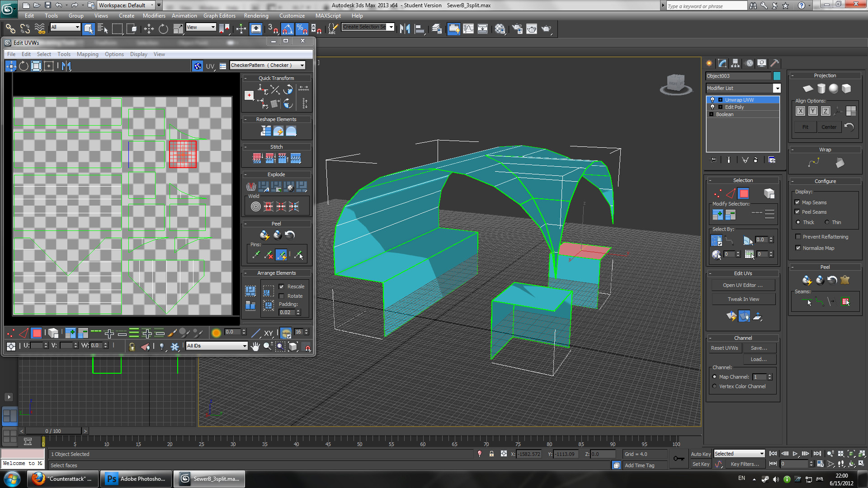Collapse the Quick Transform rollout
The height and width of the screenshot is (488, 868).
point(246,78)
